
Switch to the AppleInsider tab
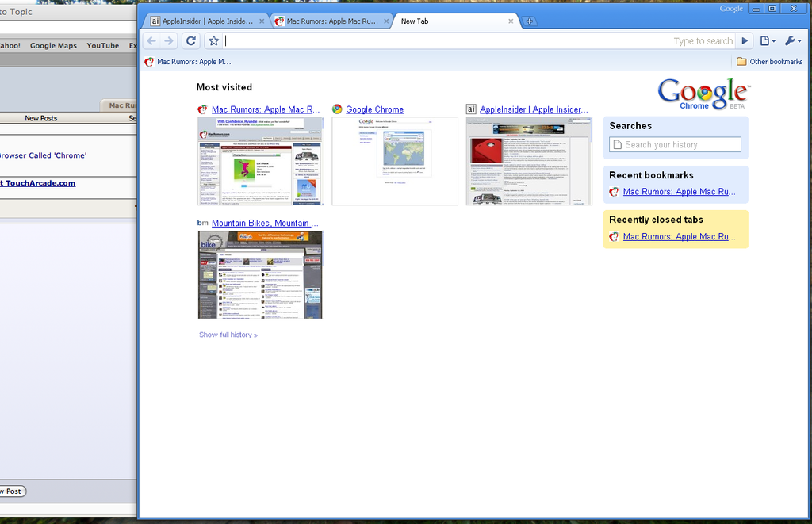pos(205,21)
